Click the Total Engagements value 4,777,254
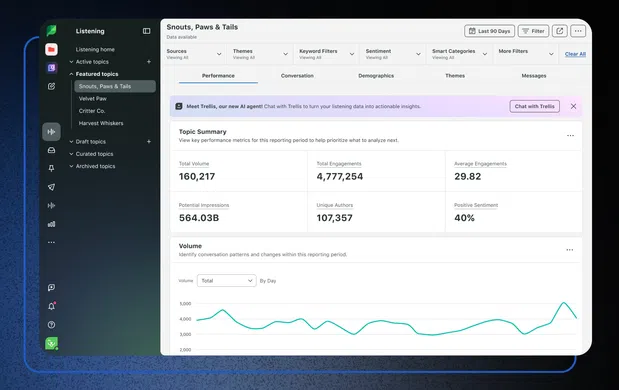Image resolution: width=619 pixels, height=390 pixels. coord(340,176)
